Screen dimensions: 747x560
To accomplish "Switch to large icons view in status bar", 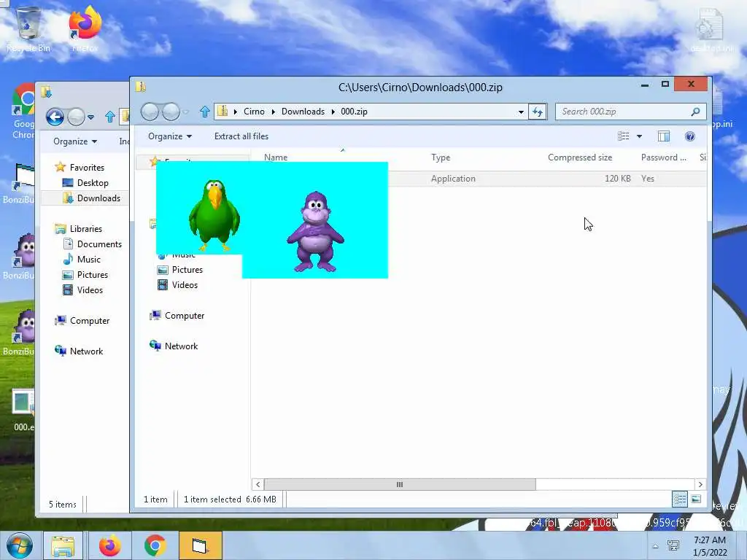I will click(695, 499).
